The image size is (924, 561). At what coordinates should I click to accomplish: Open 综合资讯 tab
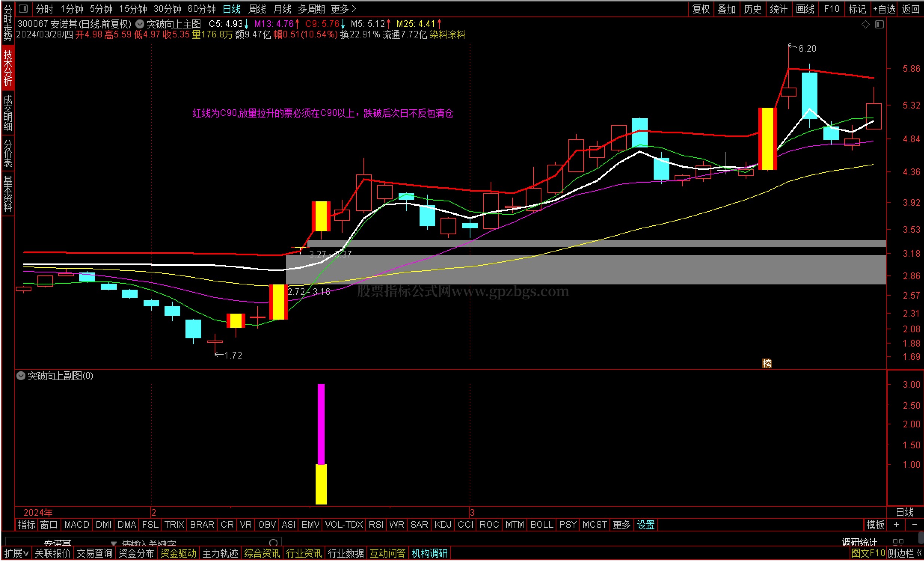click(262, 553)
